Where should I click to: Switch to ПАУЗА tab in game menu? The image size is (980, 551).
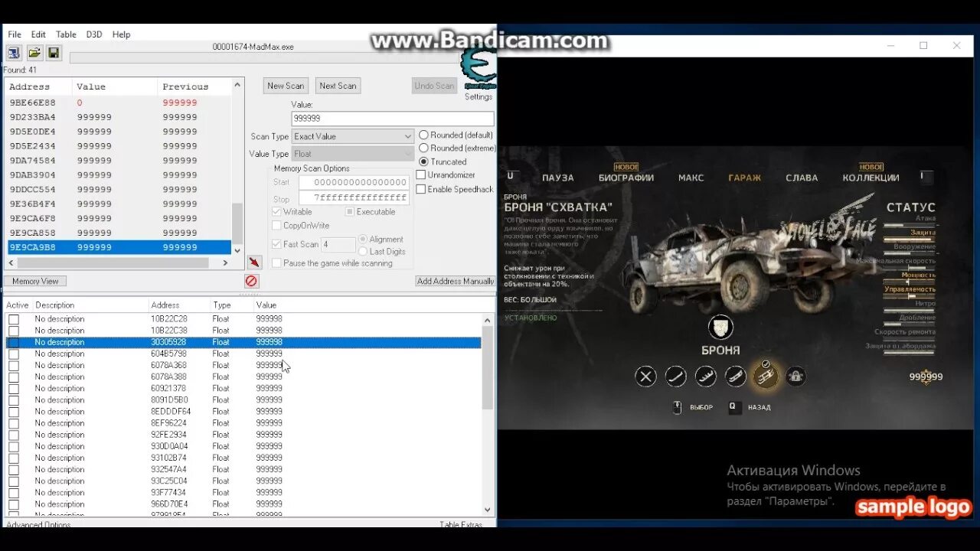(x=558, y=178)
